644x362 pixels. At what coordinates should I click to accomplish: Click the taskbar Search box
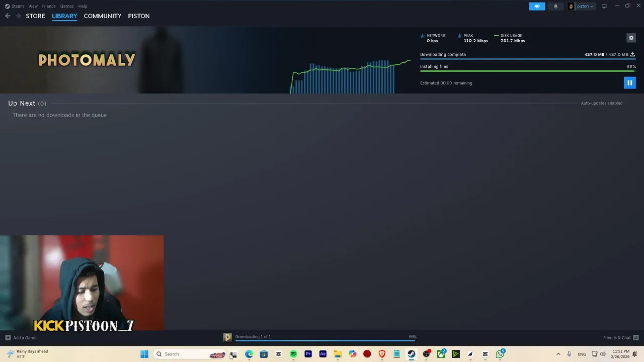190,354
